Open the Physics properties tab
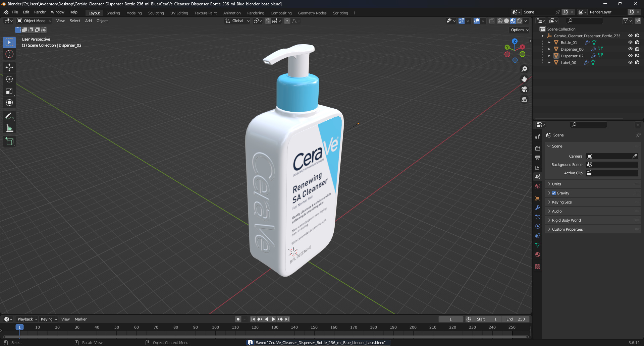Image resolution: width=644 pixels, height=346 pixels. [x=538, y=226]
